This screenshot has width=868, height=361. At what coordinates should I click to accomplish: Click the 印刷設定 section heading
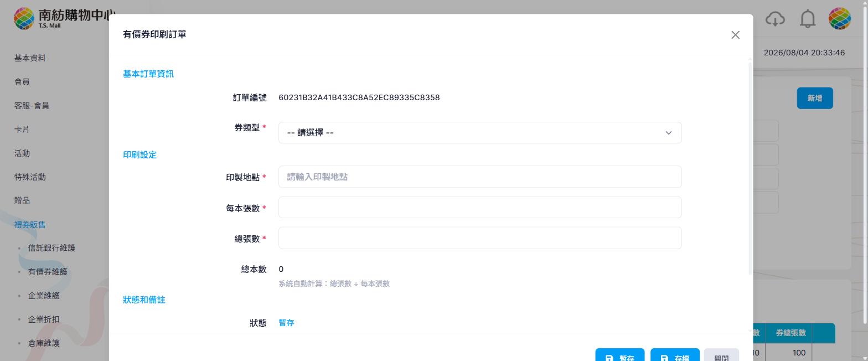pos(139,155)
